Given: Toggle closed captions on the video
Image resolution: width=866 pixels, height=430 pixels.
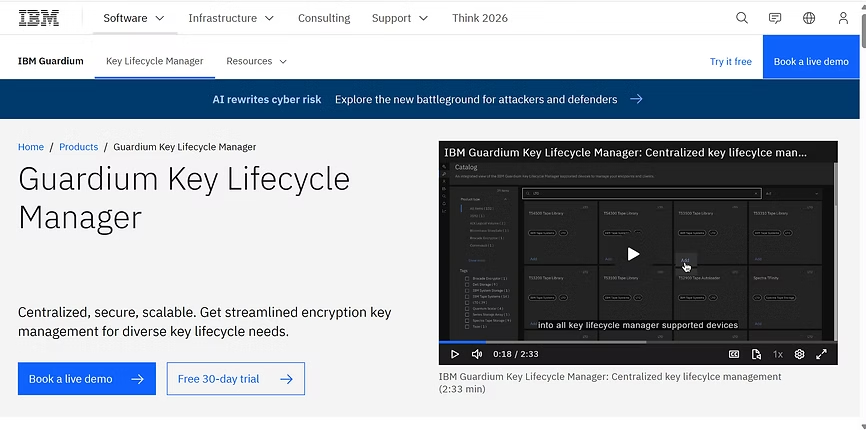Looking at the screenshot, I should [734, 354].
